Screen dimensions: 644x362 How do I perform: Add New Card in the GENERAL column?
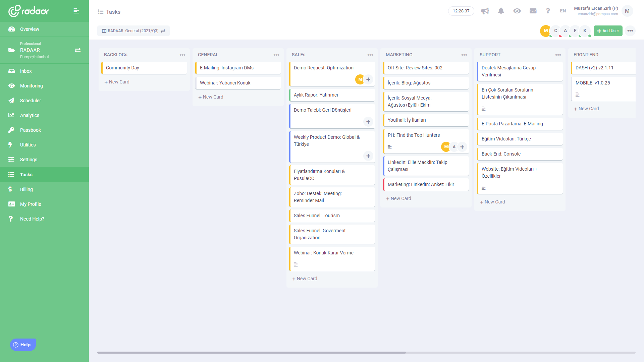(211, 97)
